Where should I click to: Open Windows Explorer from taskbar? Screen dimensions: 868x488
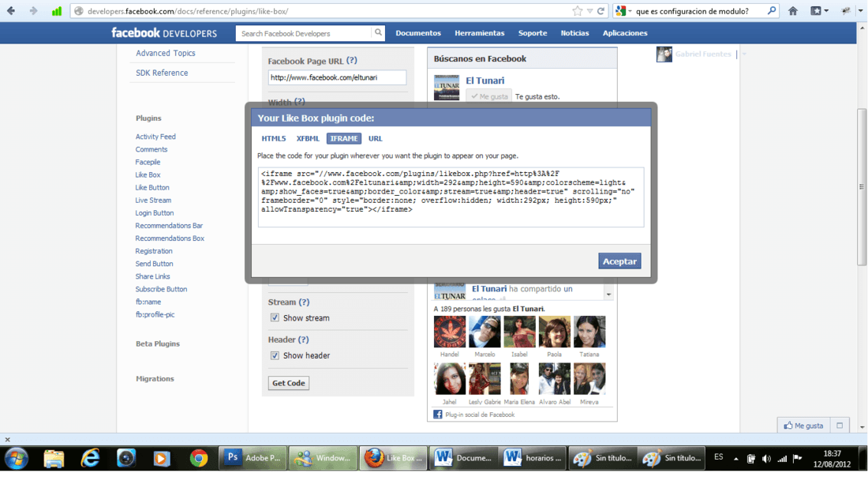click(54, 458)
